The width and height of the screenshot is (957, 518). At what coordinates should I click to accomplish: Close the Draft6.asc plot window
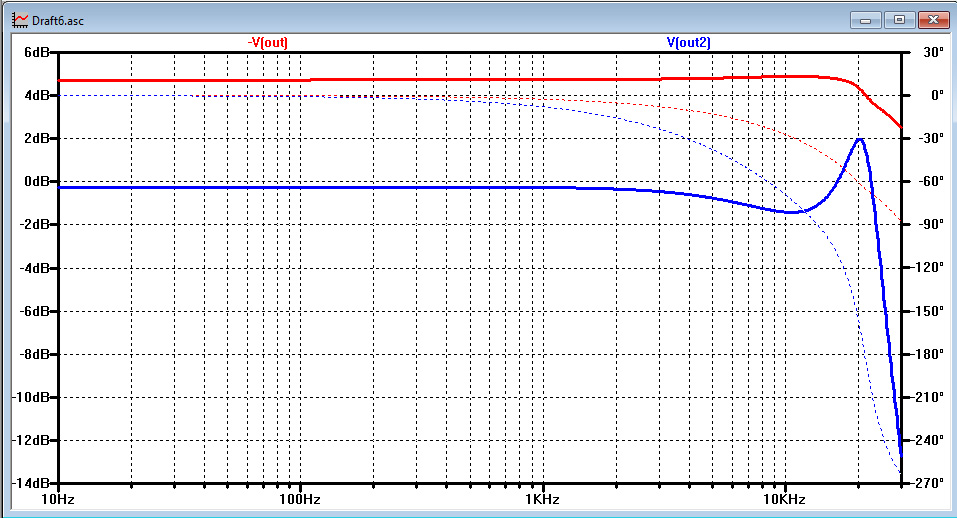pos(933,20)
